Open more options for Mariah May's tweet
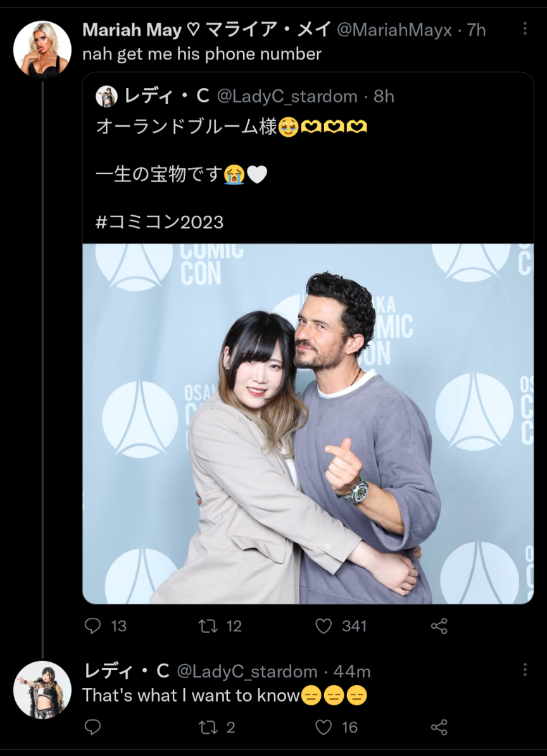The width and height of the screenshot is (547, 756). click(525, 28)
